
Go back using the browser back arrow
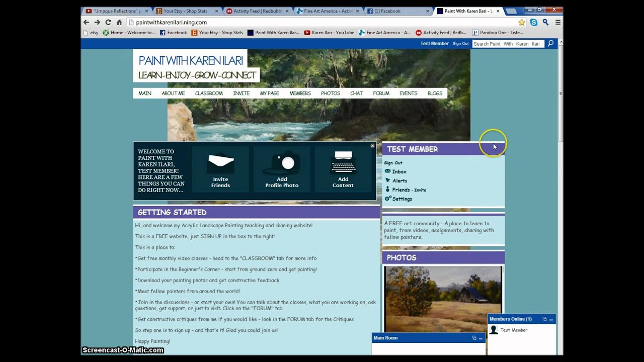click(86, 22)
